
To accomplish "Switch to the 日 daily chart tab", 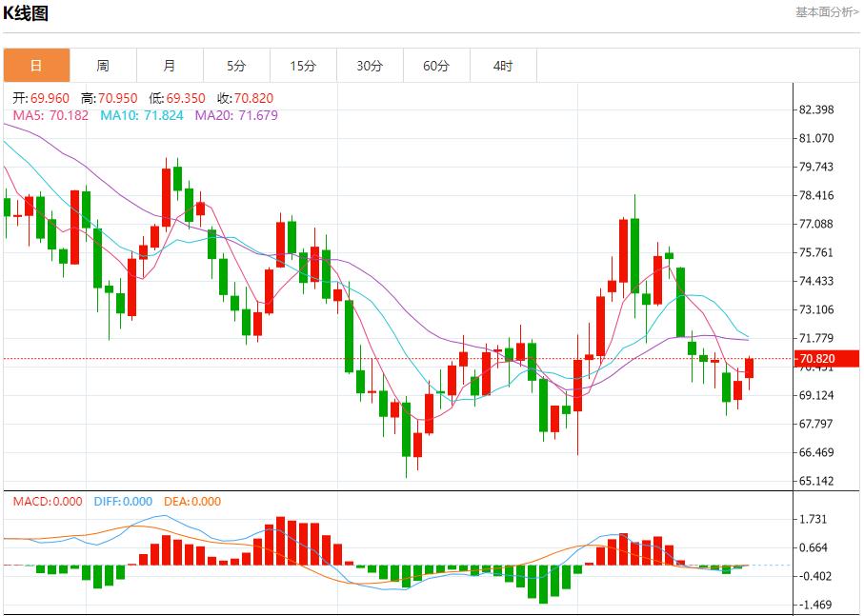I will [36, 66].
